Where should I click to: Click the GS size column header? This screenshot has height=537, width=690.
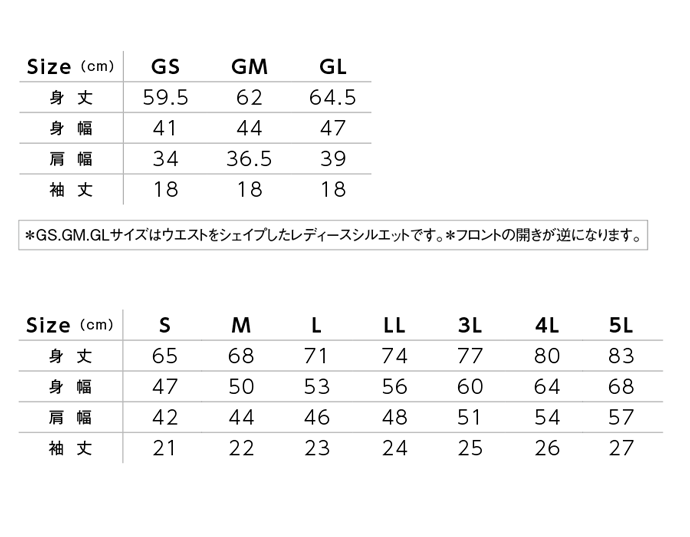pyautogui.click(x=165, y=67)
